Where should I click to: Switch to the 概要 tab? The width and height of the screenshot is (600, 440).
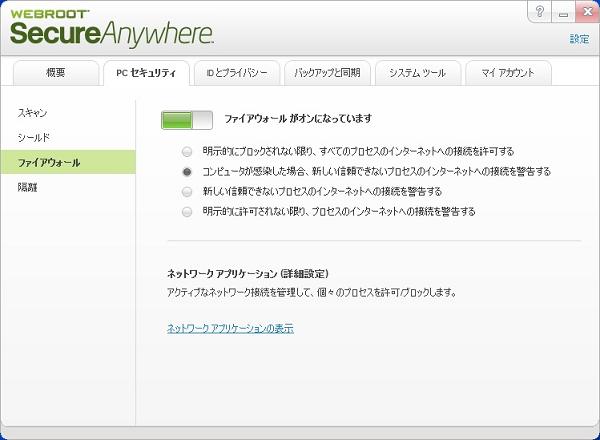56,73
